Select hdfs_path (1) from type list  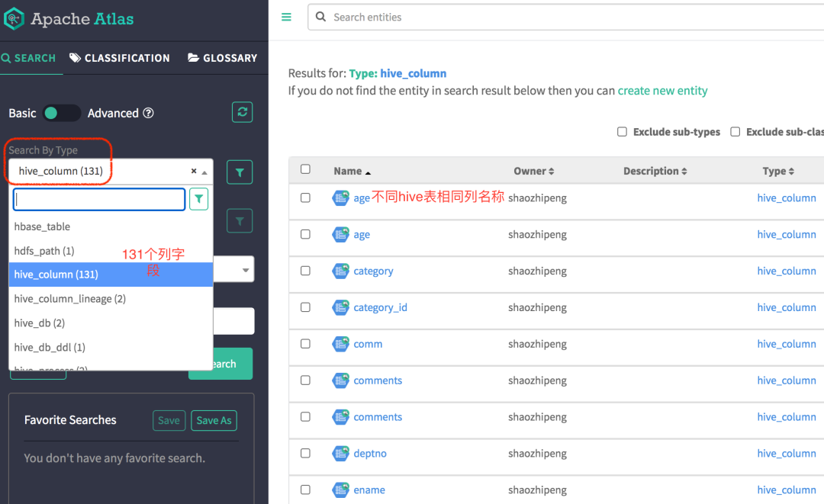pos(111,251)
